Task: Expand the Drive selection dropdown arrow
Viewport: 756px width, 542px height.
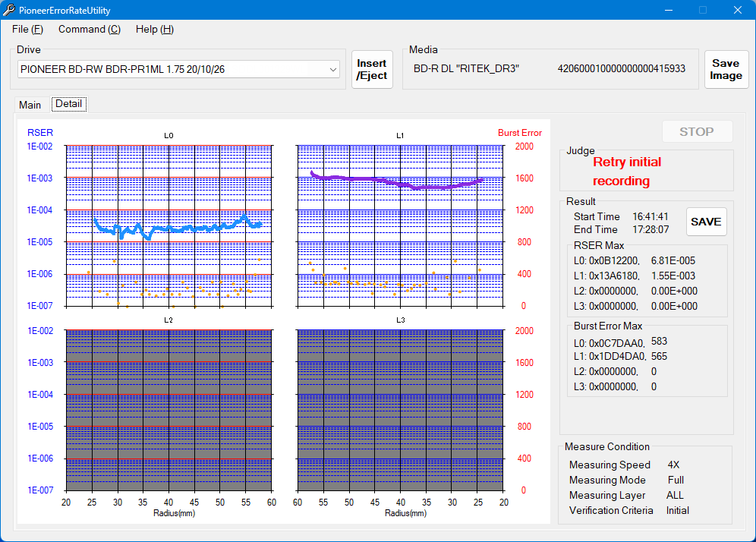Action: (x=332, y=69)
